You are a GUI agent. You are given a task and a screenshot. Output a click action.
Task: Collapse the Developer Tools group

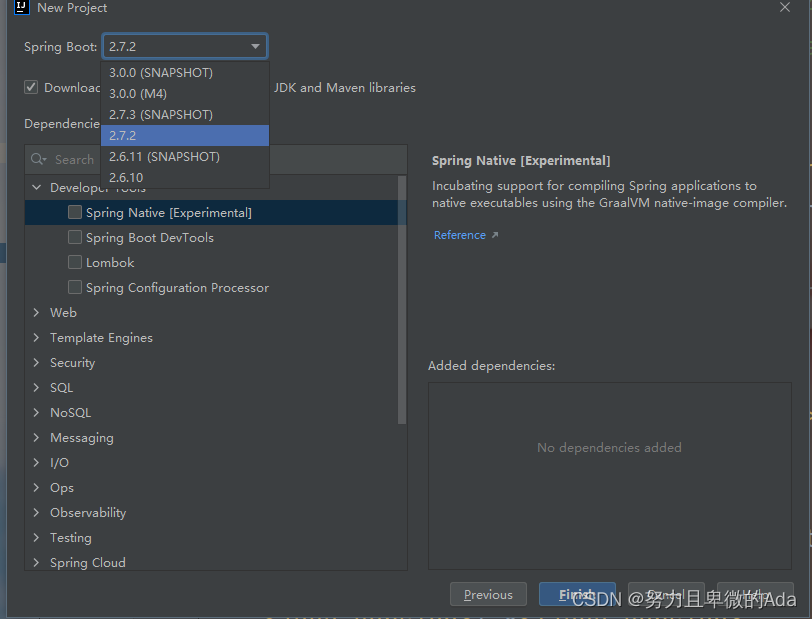[x=36, y=188]
